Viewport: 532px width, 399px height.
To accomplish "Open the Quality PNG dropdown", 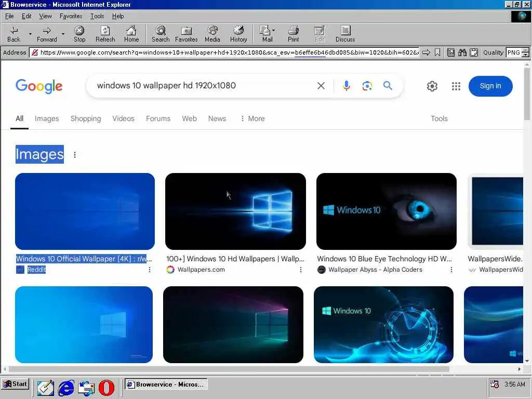I will point(526,52).
